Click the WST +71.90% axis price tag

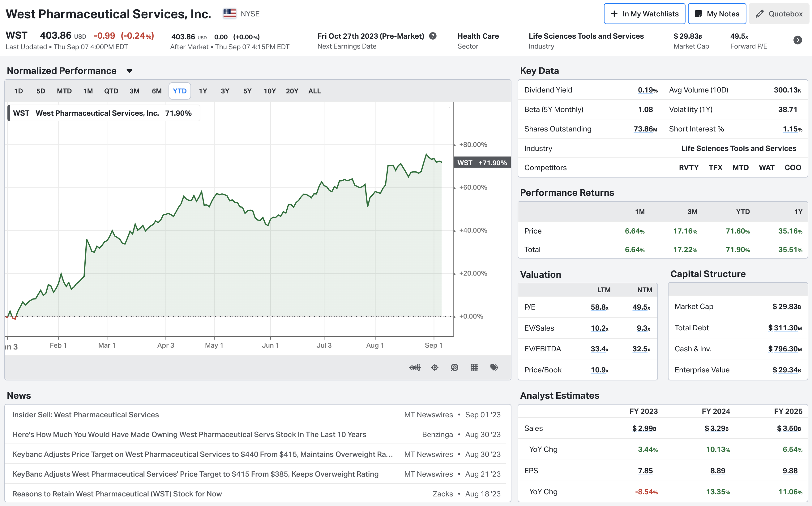pos(482,163)
